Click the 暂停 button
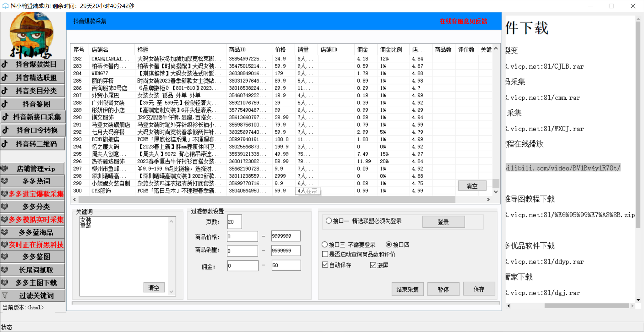The width and height of the screenshot is (644, 332). [x=443, y=289]
